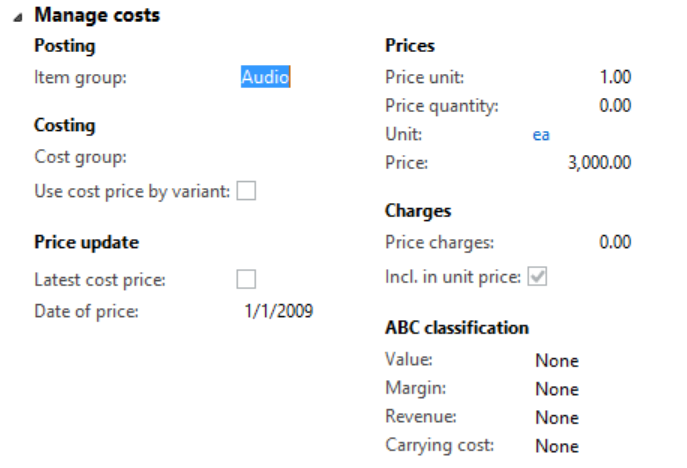Enable Use cost price by variant checkbox
The height and width of the screenshot is (468, 687).
point(245,191)
